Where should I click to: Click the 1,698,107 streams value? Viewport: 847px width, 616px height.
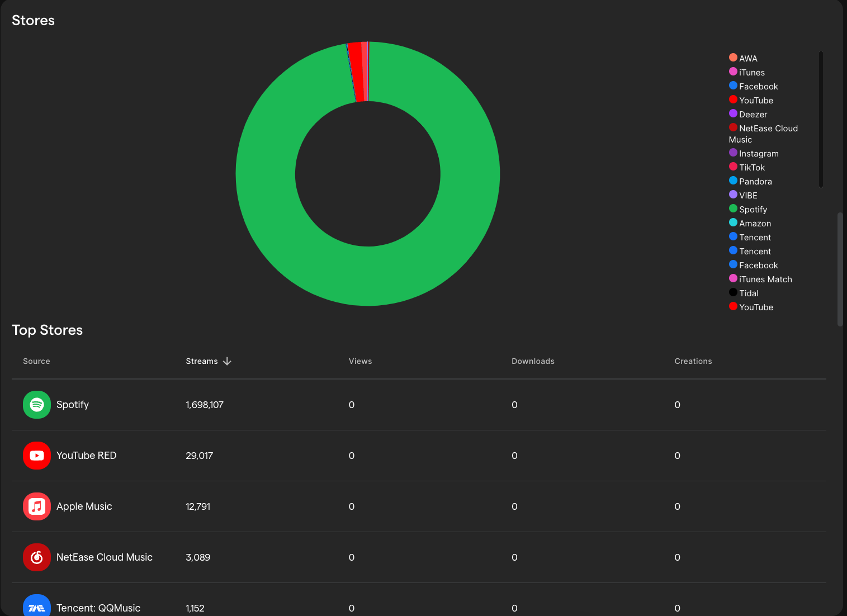pos(205,405)
